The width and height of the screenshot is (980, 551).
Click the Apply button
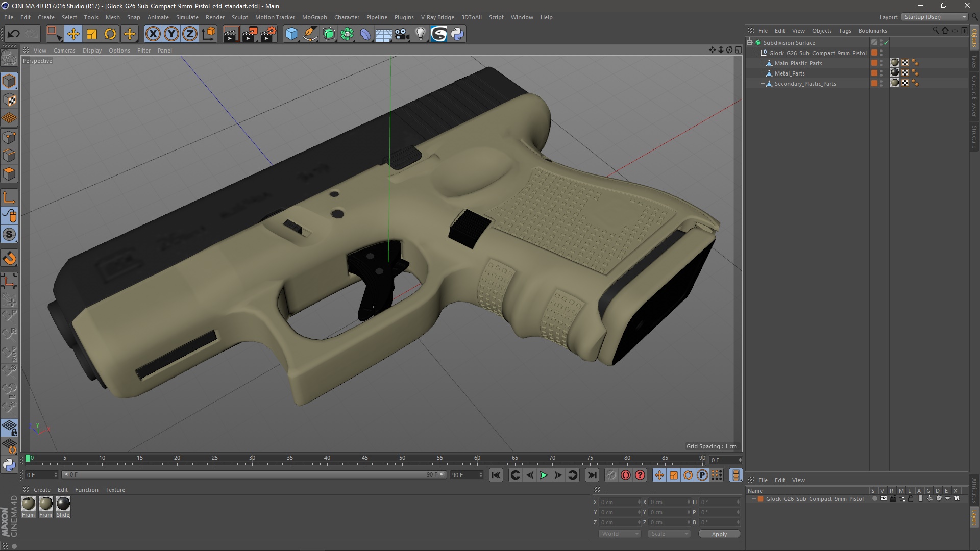tap(719, 534)
